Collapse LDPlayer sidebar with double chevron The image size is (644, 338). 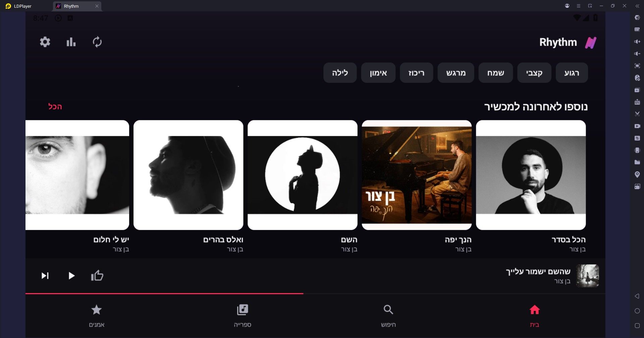(637, 6)
